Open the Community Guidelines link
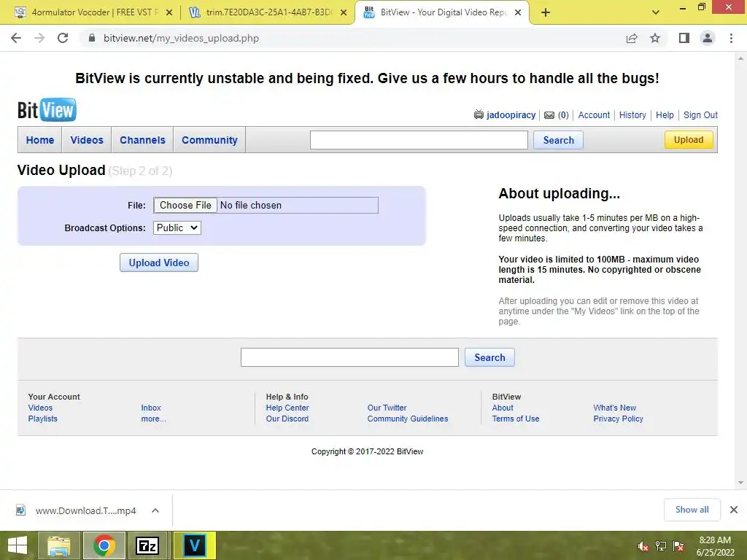The height and width of the screenshot is (560, 747). (x=407, y=419)
